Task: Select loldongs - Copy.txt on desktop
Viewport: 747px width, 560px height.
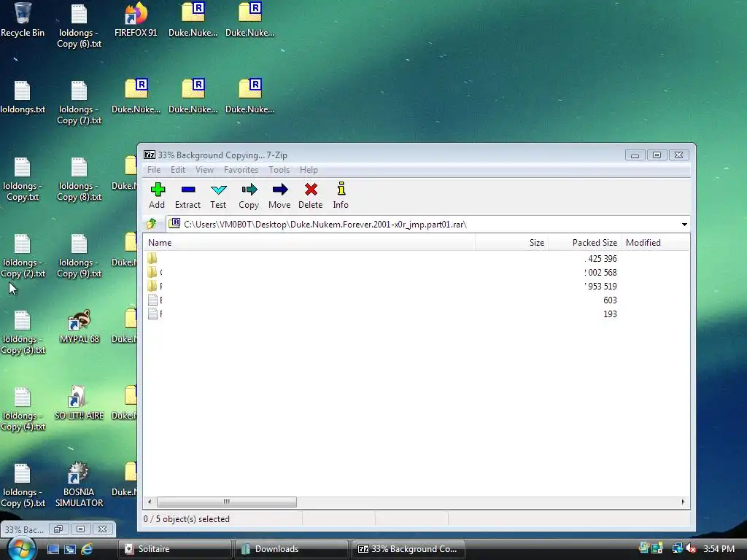Action: (x=23, y=179)
